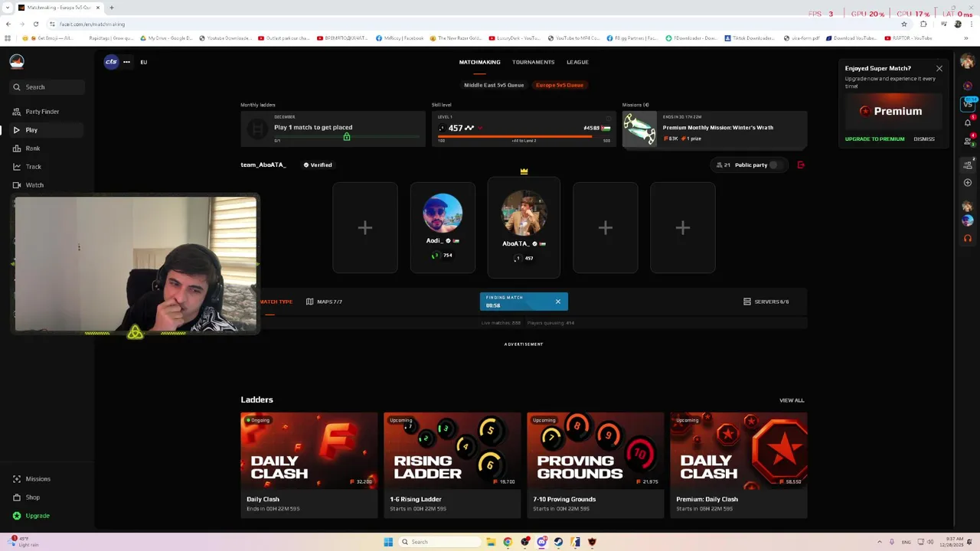Click the plus circle icon in right rail

tap(968, 183)
